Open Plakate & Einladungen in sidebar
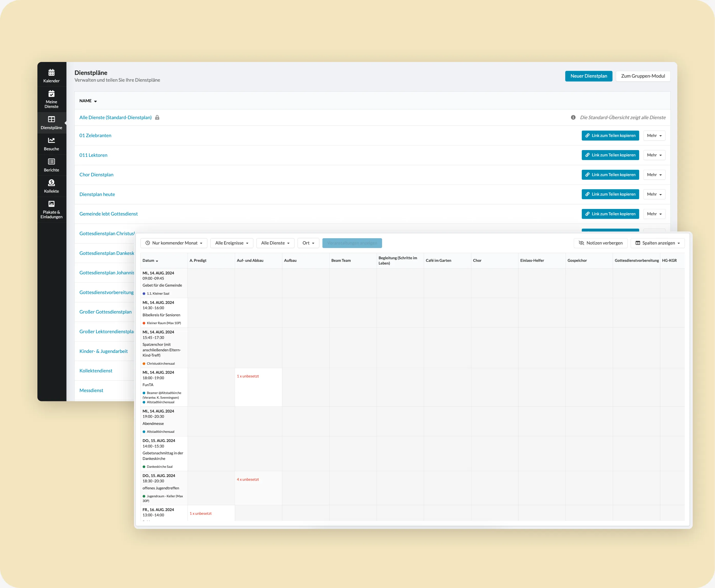Viewport: 715px width, 588px height. 52,209
